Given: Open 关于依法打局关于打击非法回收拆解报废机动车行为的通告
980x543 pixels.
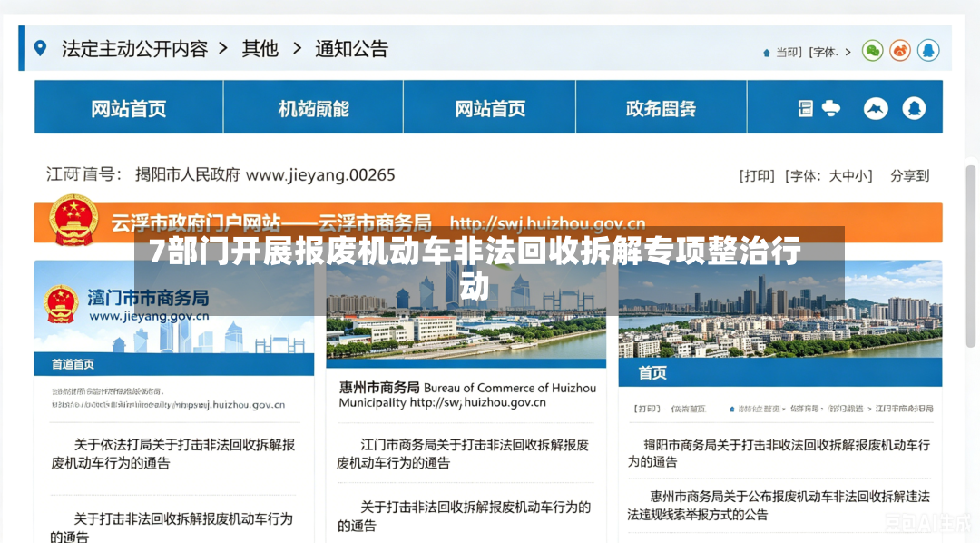Looking at the screenshot, I should [x=173, y=454].
